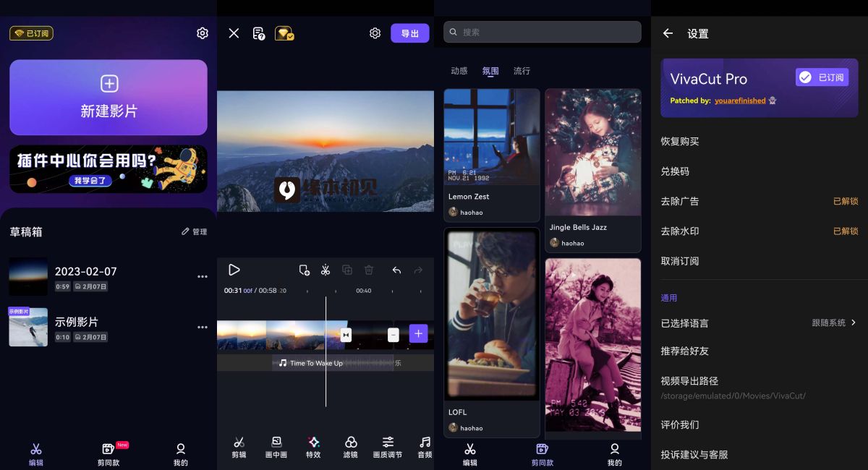868x470 pixels.
Task: Tap the 已订阅 badge on the VivaCut Pro card
Action: tap(822, 77)
